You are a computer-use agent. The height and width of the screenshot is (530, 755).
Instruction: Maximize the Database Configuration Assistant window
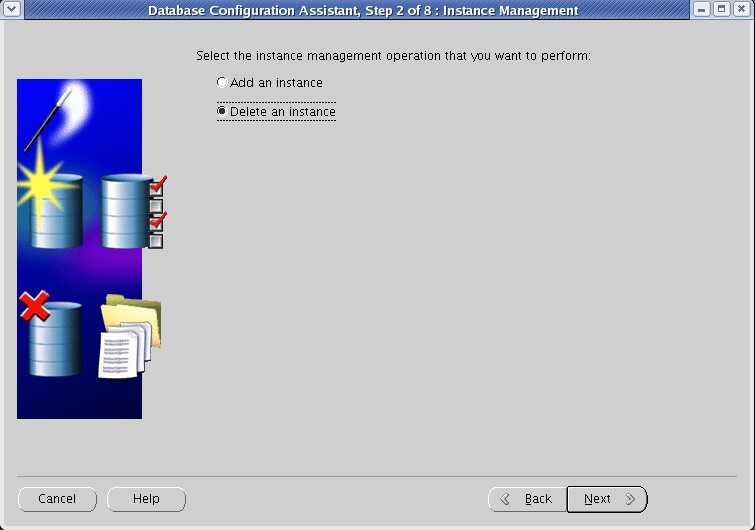(x=721, y=9)
